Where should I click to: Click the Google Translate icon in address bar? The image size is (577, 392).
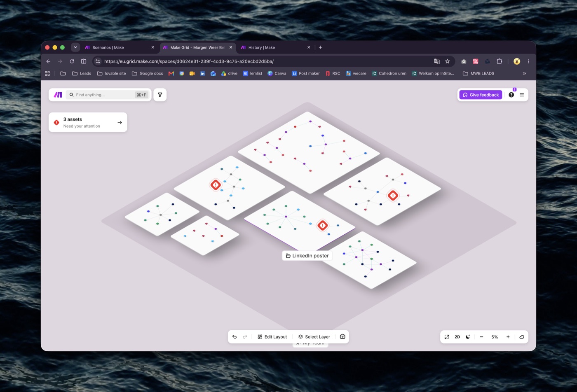click(437, 61)
